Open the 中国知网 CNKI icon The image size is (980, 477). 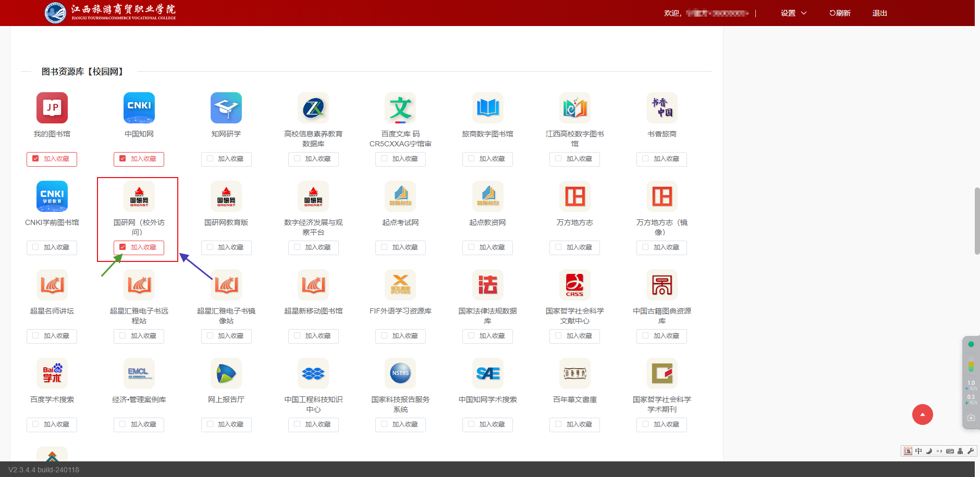[139, 108]
